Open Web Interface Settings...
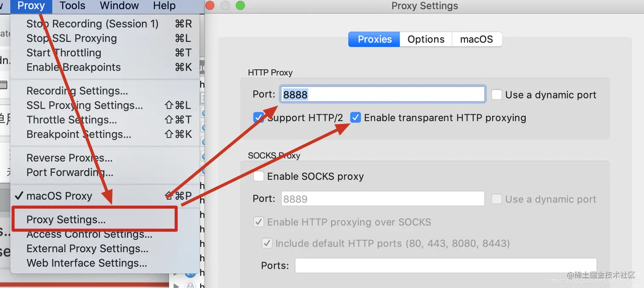 point(105,263)
